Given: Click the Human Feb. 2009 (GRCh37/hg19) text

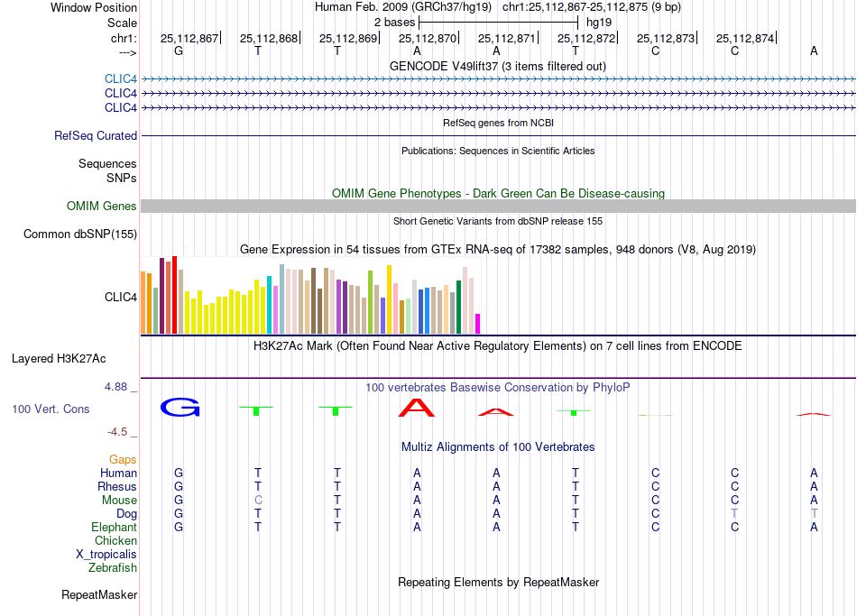Looking at the screenshot, I should [x=403, y=7].
